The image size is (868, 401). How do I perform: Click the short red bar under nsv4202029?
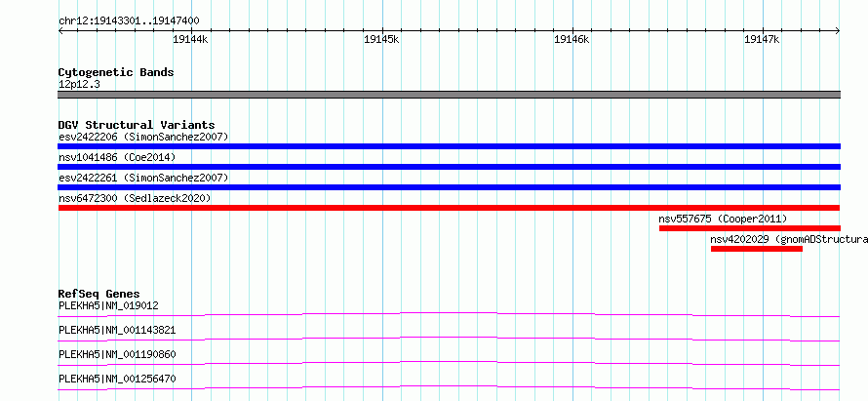point(756,249)
